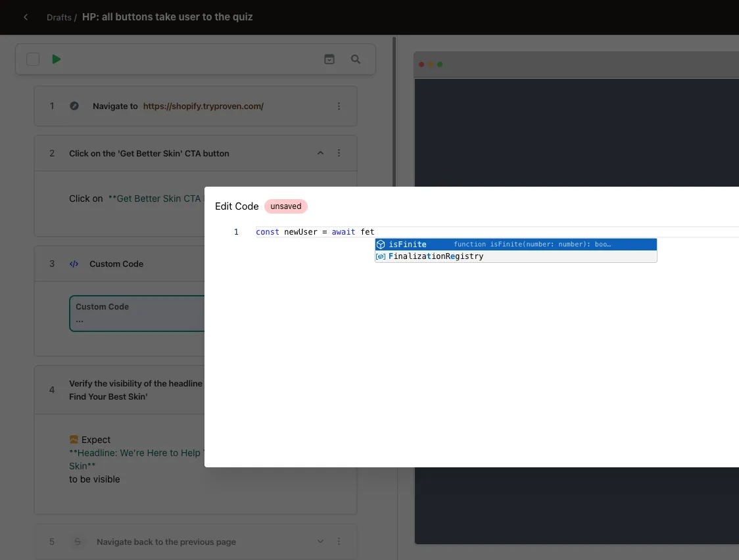Collapse step 2 with chevron up
The width and height of the screenshot is (739, 560).
320,153
